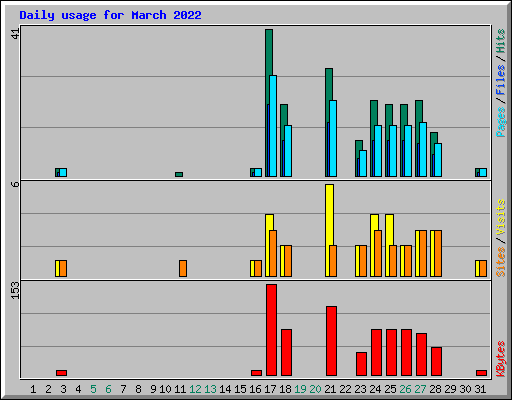The width and height of the screenshot is (512, 400).
Task: Click day "29" on the x-axis
Action: click(x=450, y=389)
